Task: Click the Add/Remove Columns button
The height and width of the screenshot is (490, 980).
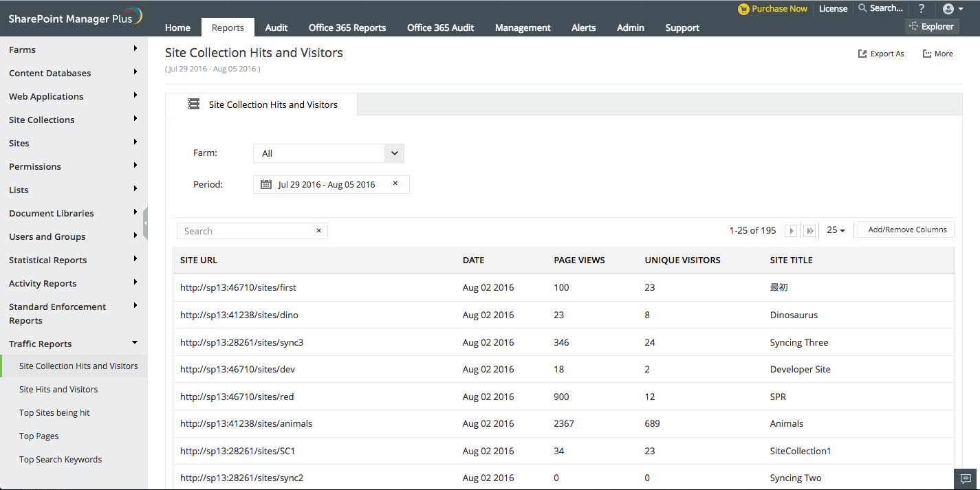Action: pos(907,230)
